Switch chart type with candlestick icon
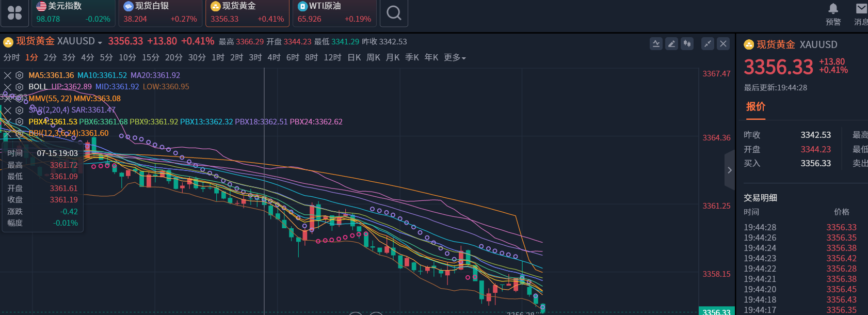The width and height of the screenshot is (868, 315). tap(687, 44)
